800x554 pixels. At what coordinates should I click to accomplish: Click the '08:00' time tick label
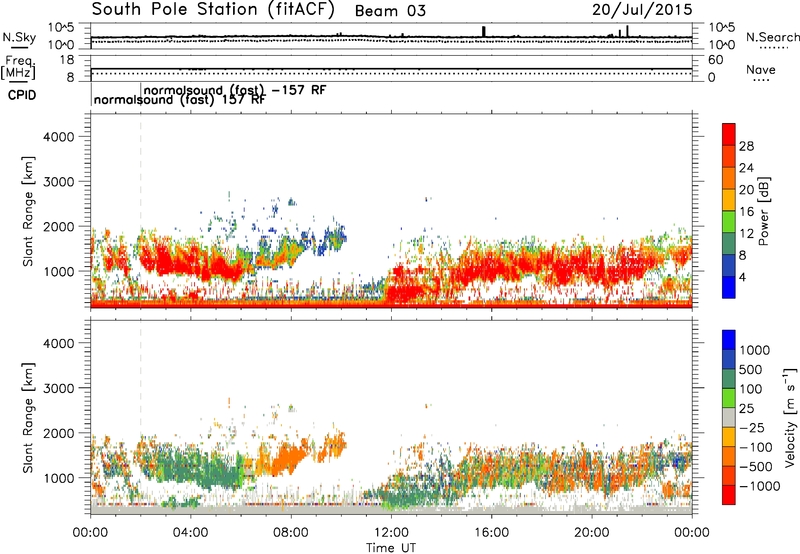290,533
